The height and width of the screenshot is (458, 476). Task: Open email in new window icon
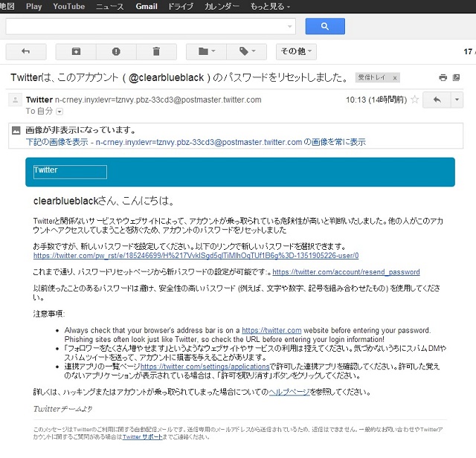click(456, 78)
